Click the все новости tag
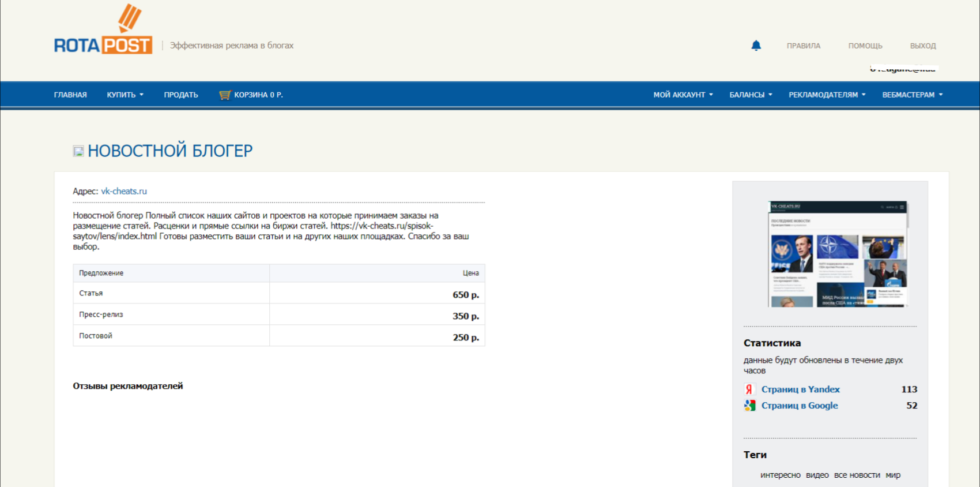980x487 pixels. point(857,475)
